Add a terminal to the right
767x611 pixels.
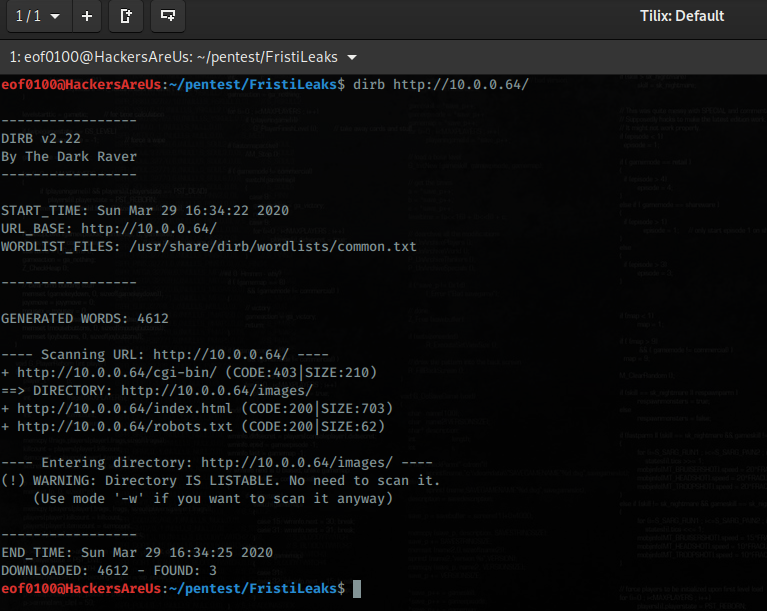pos(126,17)
